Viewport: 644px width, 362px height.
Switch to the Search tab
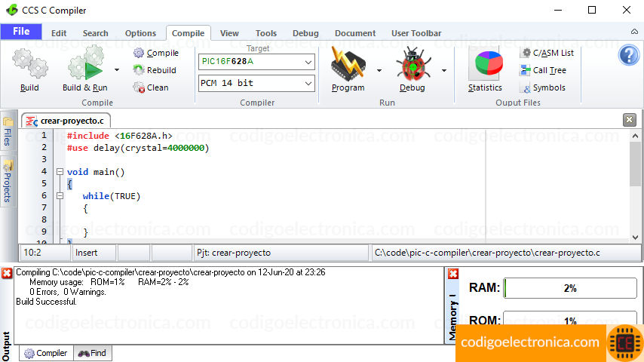[x=95, y=33]
